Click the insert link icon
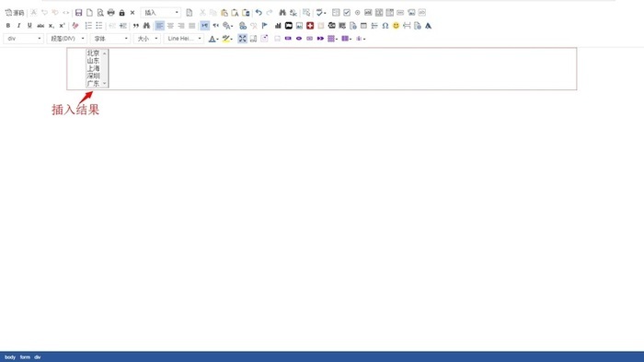 pyautogui.click(x=243, y=26)
